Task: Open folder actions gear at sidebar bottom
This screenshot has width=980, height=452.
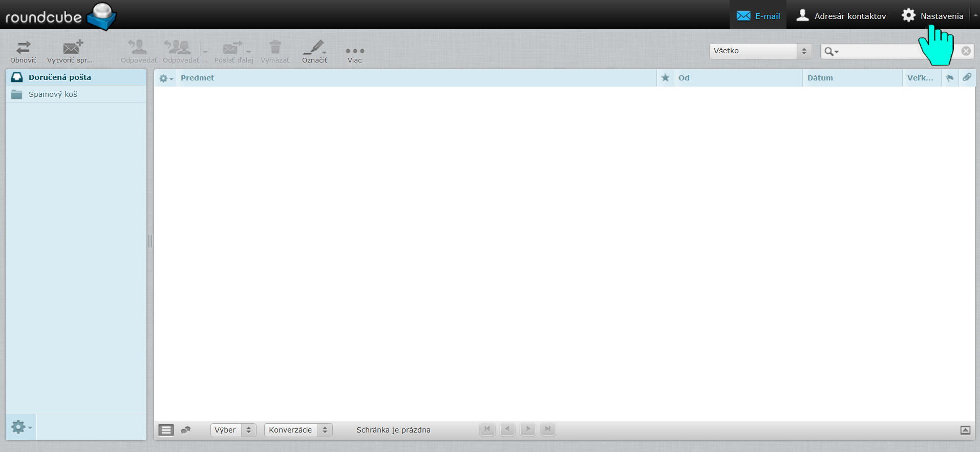Action: pos(21,427)
